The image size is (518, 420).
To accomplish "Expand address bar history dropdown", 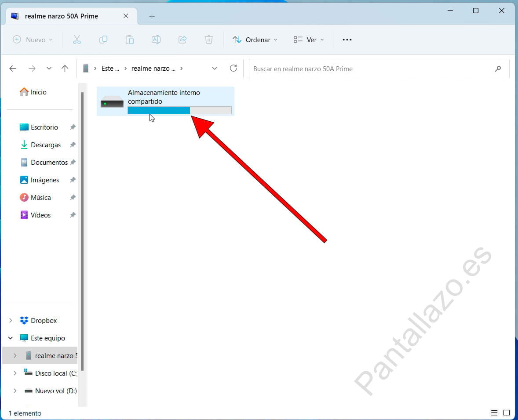I will (x=215, y=68).
